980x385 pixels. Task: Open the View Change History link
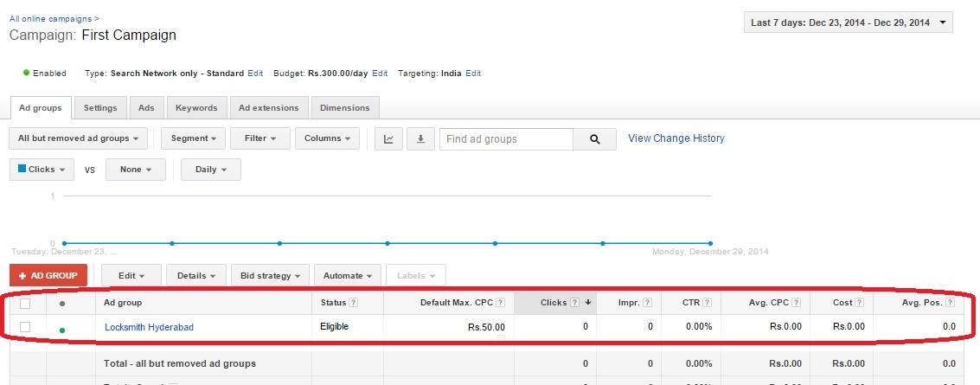(676, 138)
